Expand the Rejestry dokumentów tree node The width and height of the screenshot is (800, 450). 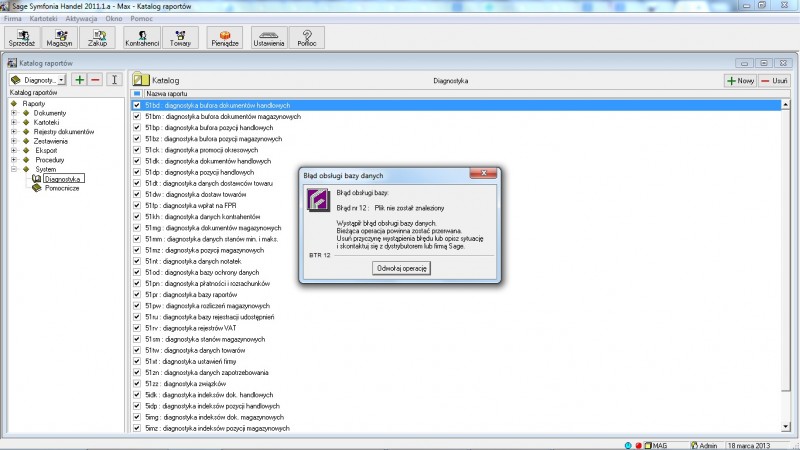pyautogui.click(x=14, y=132)
